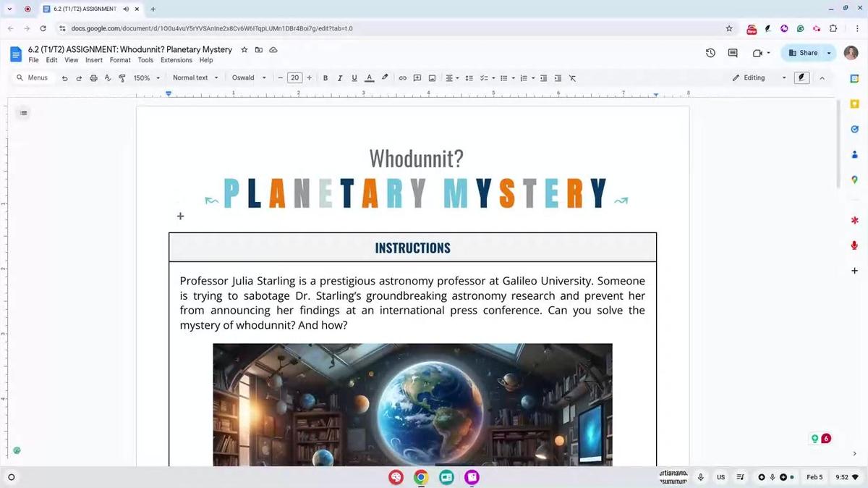Image resolution: width=868 pixels, height=488 pixels.
Task: Star the document
Action: pos(243,49)
